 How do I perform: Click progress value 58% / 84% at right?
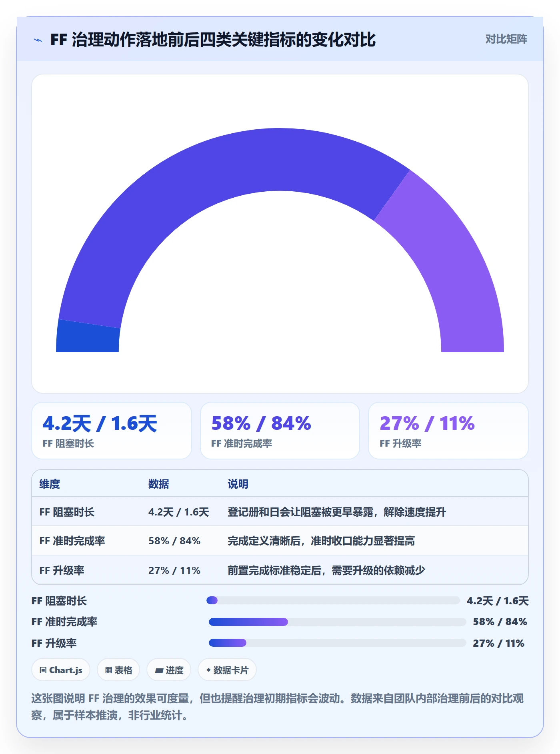click(x=500, y=622)
